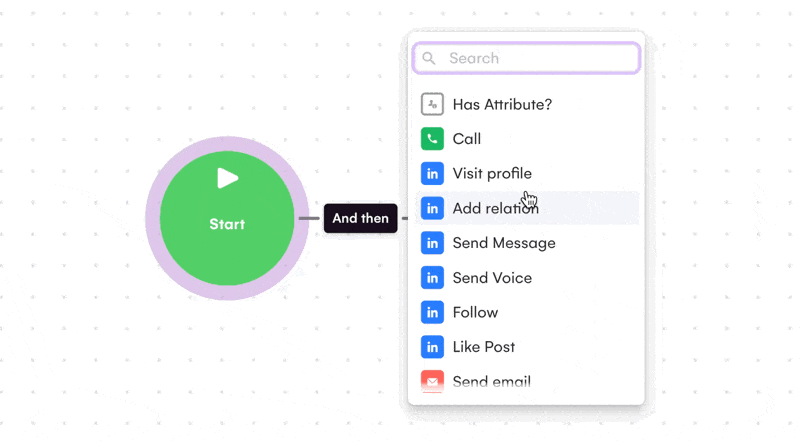Click the And then connector label
This screenshot has width=800, height=441.
pos(360,218)
